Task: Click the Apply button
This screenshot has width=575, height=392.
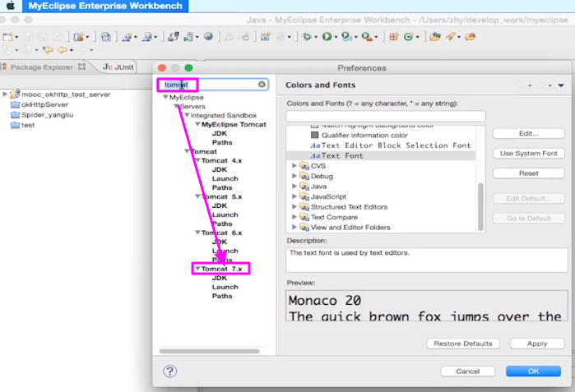Action: (537, 344)
